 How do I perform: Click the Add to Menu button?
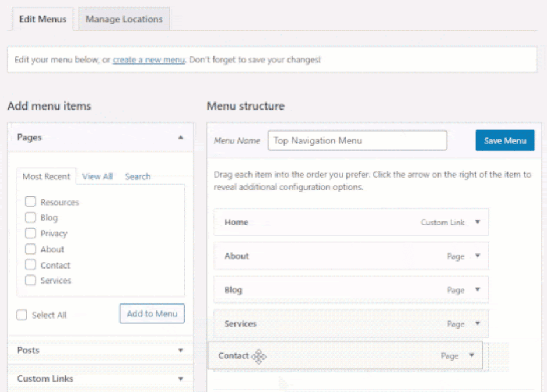(152, 313)
